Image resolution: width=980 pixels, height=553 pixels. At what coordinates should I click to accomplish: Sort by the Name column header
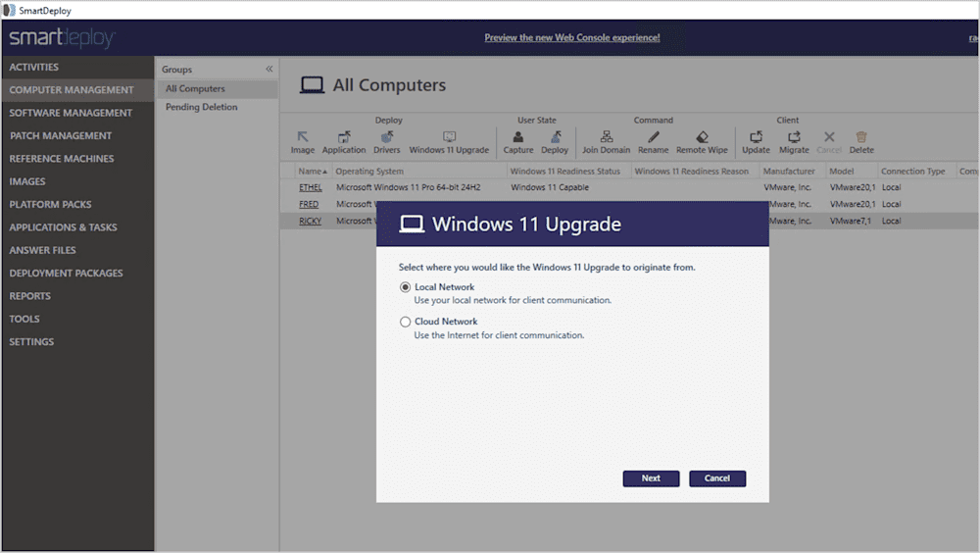pos(313,171)
